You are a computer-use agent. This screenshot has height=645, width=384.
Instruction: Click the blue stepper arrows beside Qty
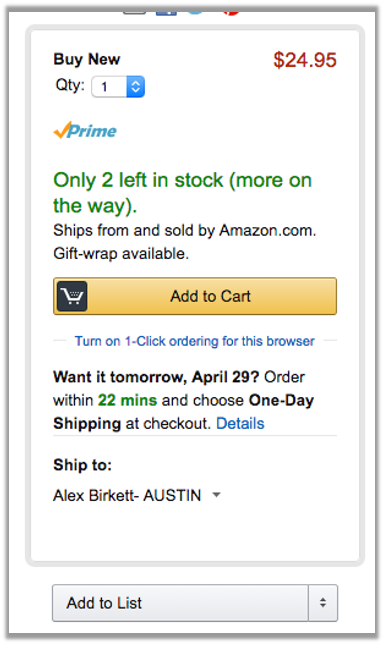coord(136,87)
